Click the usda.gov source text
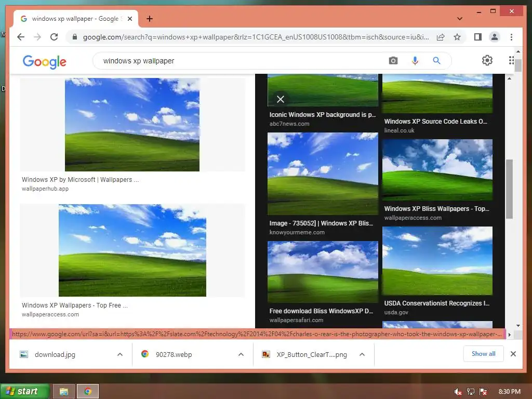The width and height of the screenshot is (532, 399). coord(396,312)
